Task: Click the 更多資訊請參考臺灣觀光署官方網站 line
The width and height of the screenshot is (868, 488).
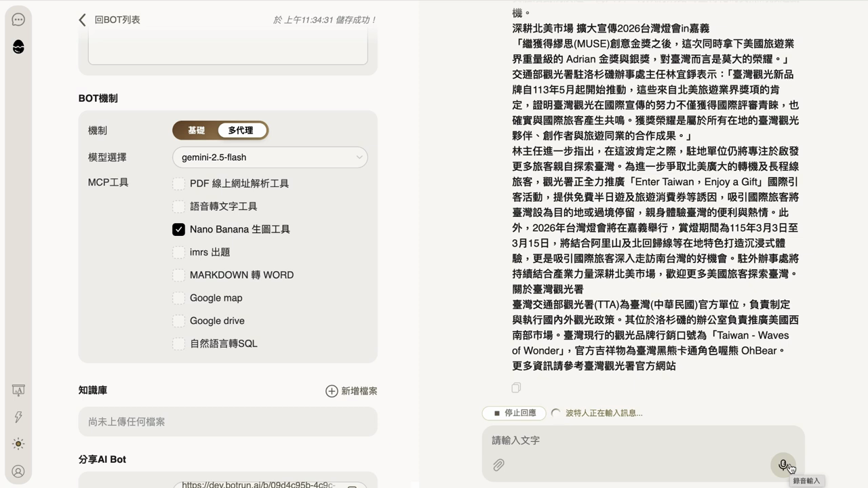Action: point(594,366)
